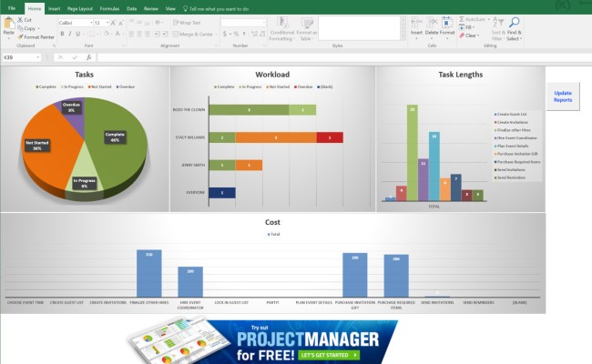Set bottom vertical alignment
Screen dimensions: 592x364
pyautogui.click(x=148, y=23)
